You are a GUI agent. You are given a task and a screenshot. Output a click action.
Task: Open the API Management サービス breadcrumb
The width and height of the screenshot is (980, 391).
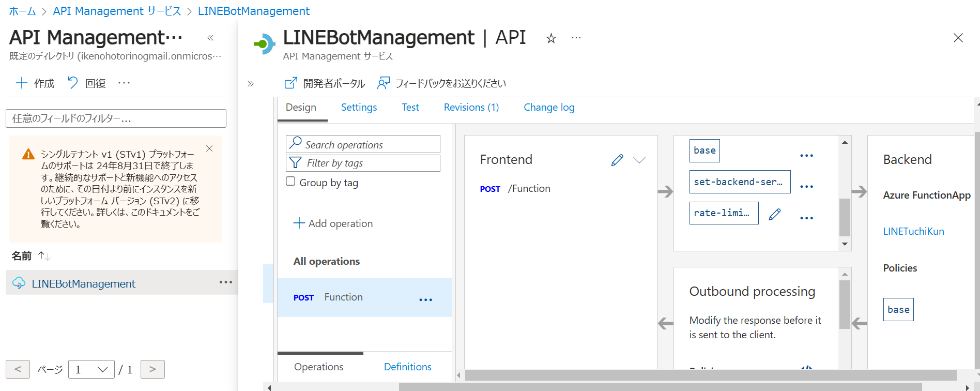tap(117, 11)
